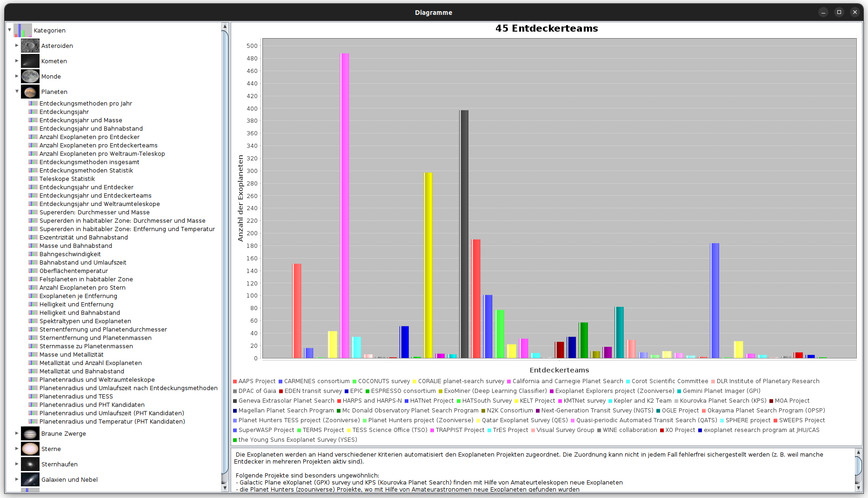This screenshot has height=498, width=868.
Task: Select Felsplaneten in habitabler Zone entry
Action: pyautogui.click(x=86, y=279)
